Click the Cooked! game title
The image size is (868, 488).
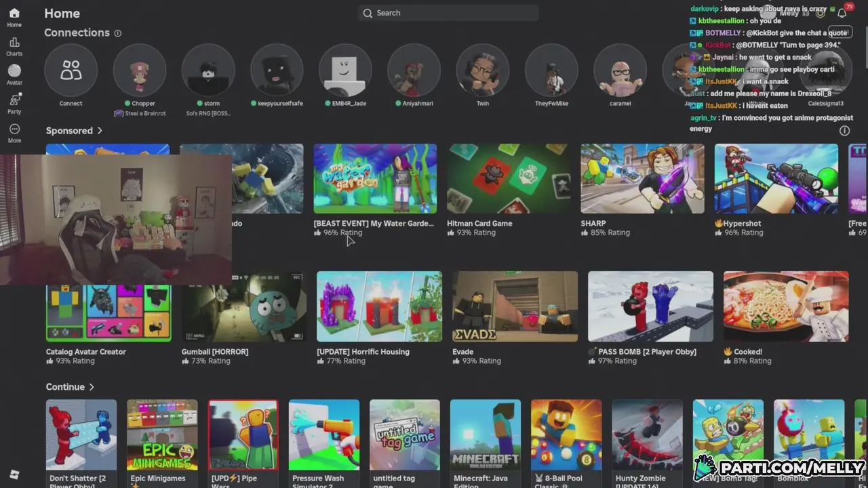pos(743,352)
